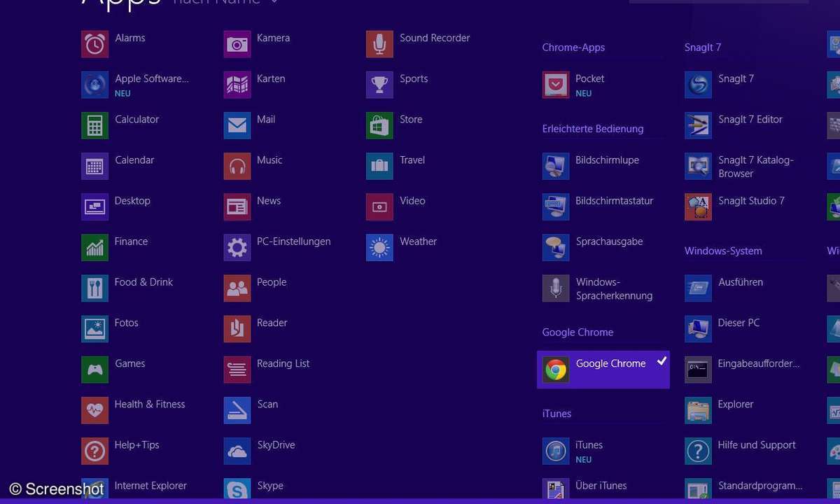The width and height of the screenshot is (840, 504).
Task: Click the Windows-System group header
Action: [x=723, y=251]
